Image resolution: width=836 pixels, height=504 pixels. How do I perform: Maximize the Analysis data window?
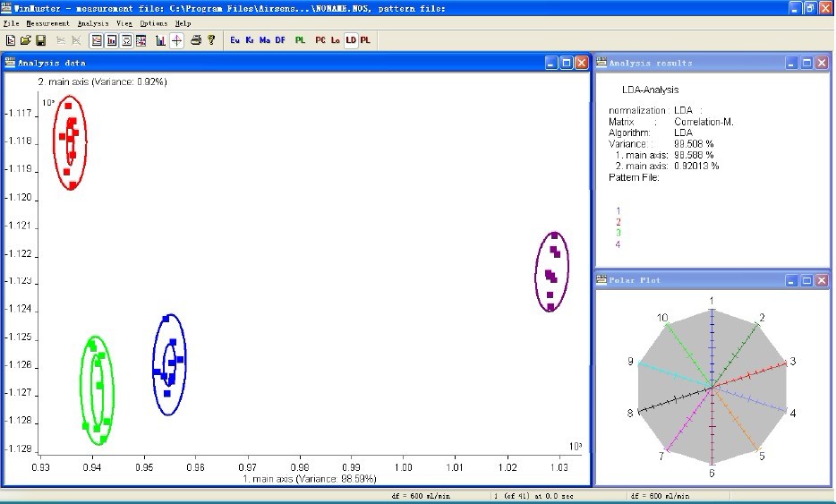567,63
